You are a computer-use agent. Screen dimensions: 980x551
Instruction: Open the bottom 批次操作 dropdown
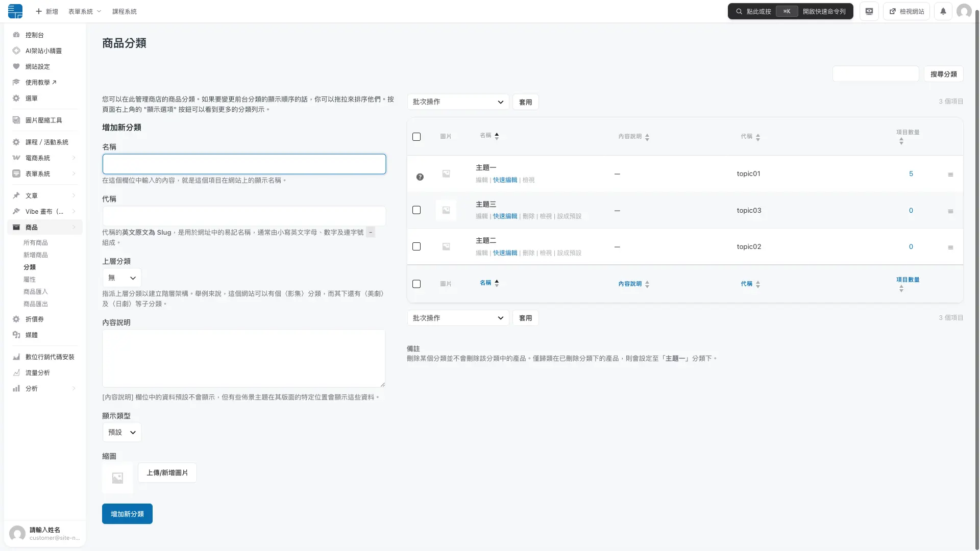tap(458, 318)
